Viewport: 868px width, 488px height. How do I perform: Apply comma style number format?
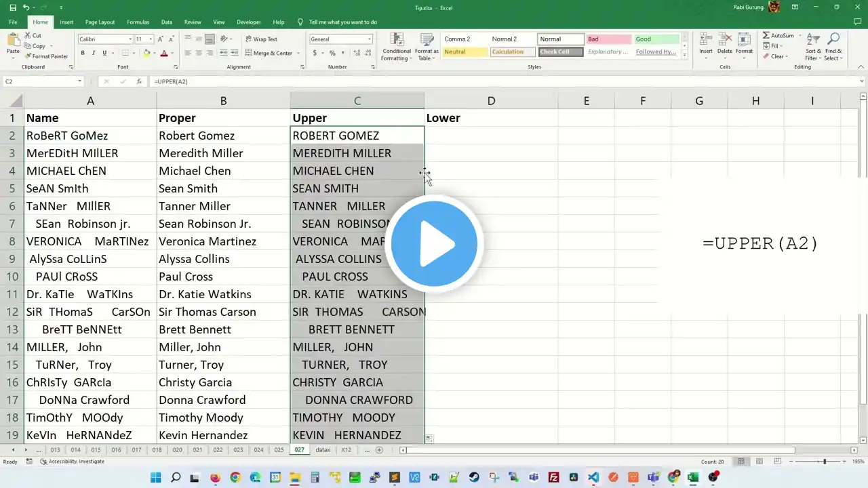342,53
